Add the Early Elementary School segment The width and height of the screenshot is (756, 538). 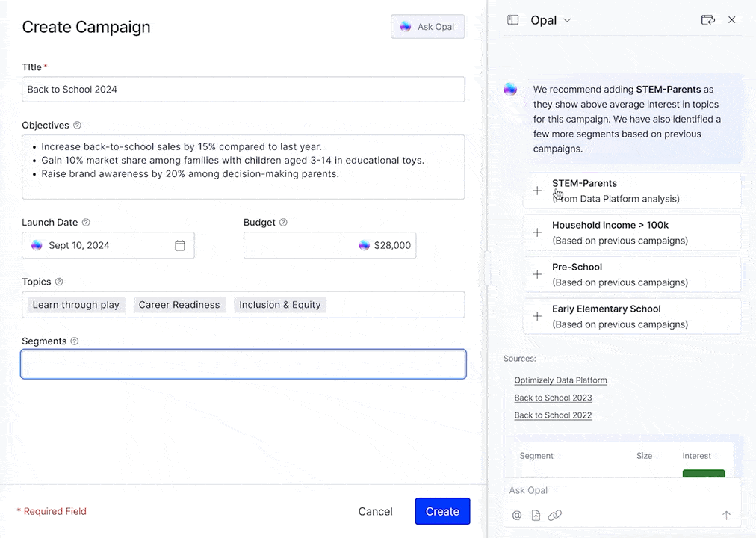(x=537, y=316)
